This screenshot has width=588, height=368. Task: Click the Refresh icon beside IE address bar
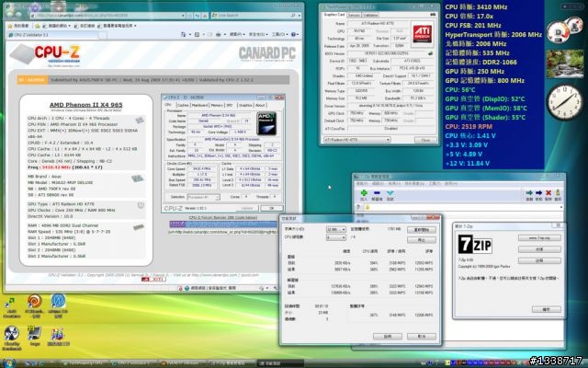[198, 16]
